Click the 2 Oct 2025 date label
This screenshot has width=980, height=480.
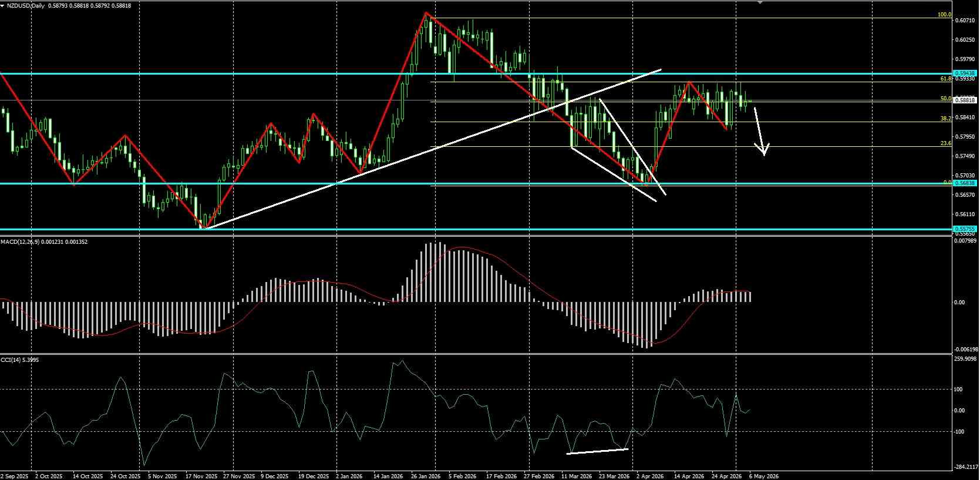point(49,476)
